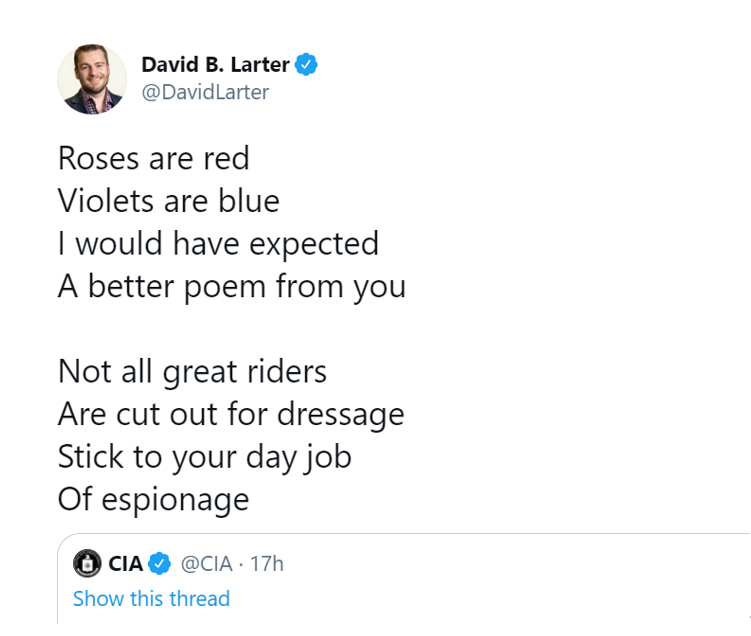
Task: Click the verified badge beside David B. Larter
Action: tap(307, 65)
